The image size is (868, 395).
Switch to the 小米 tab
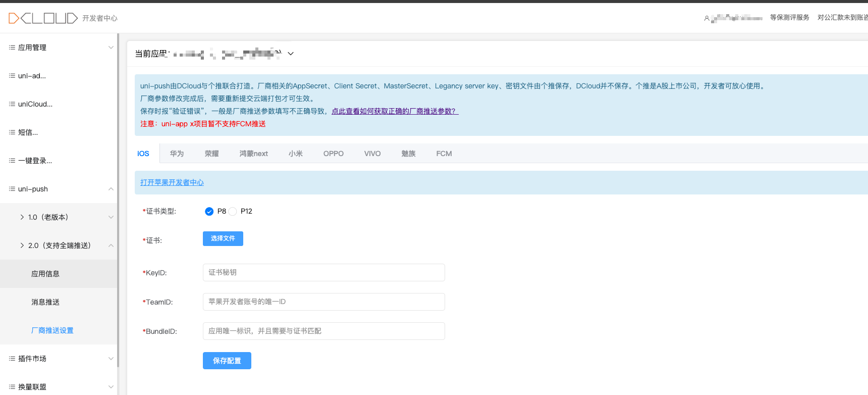[296, 154]
